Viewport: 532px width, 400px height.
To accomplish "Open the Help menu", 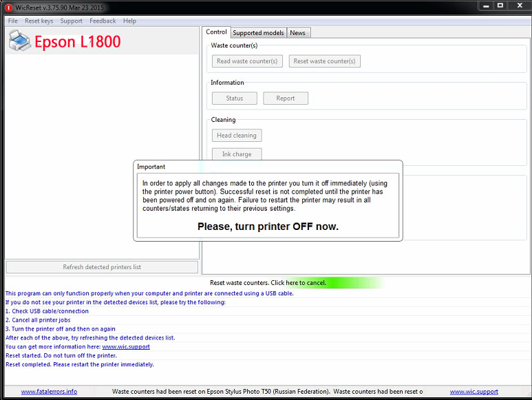I will [129, 21].
